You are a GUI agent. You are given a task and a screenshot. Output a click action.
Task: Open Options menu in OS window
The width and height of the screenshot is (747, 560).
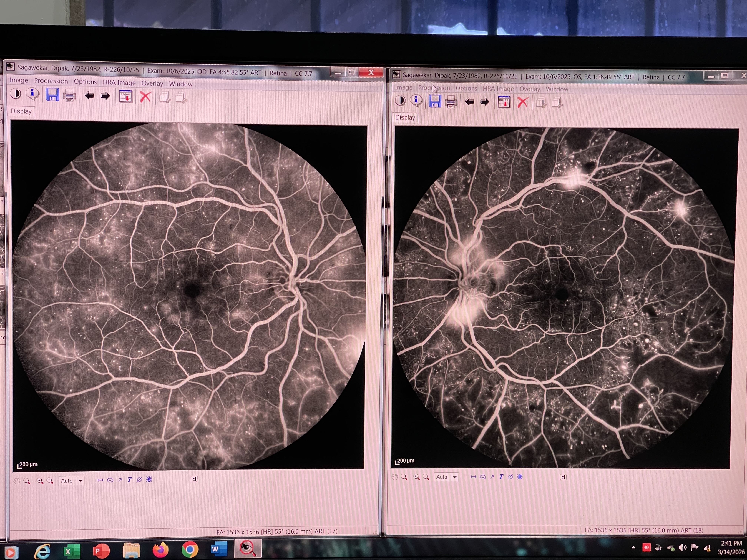[x=466, y=88]
